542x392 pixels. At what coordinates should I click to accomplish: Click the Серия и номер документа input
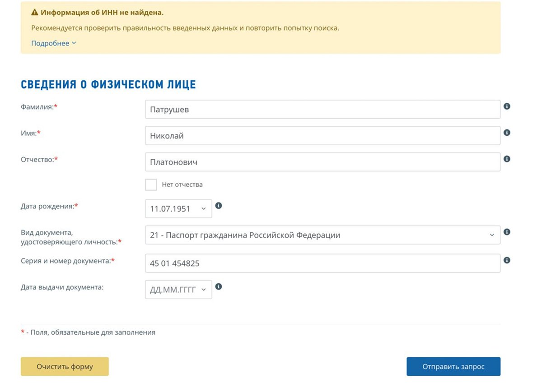[322, 263]
